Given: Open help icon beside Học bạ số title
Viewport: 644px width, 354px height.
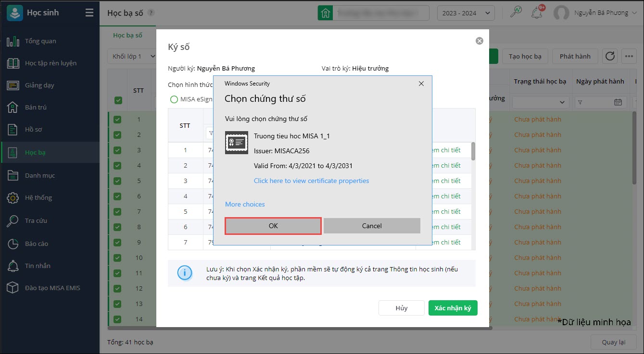Looking at the screenshot, I should tap(151, 13).
